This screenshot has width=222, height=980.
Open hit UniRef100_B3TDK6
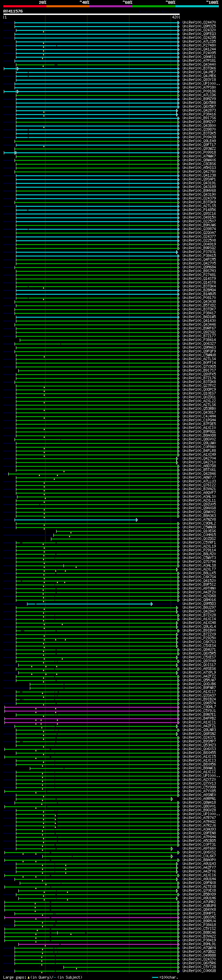[199, 68]
